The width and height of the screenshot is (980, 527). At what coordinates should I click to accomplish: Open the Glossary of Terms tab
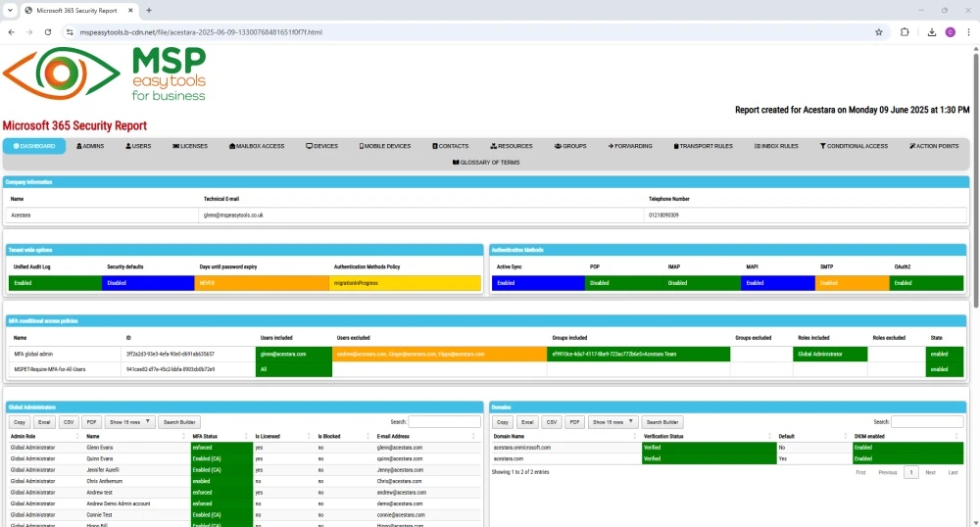click(486, 163)
